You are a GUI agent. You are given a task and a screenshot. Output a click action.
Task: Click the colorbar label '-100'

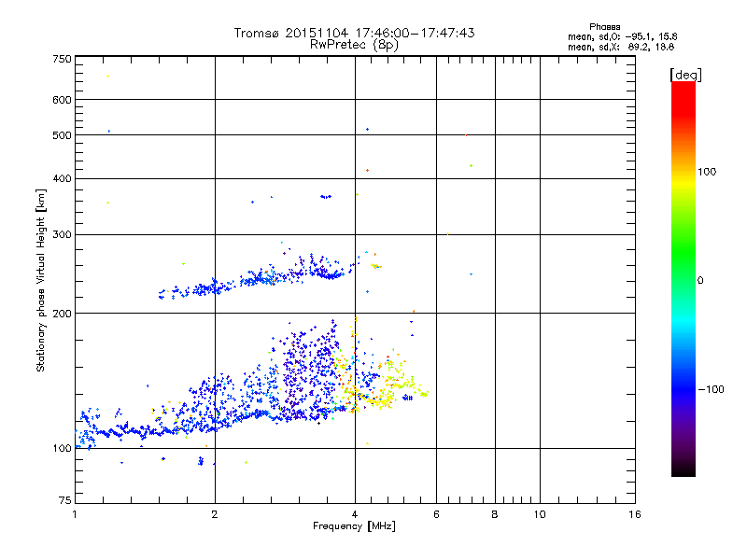click(x=711, y=389)
